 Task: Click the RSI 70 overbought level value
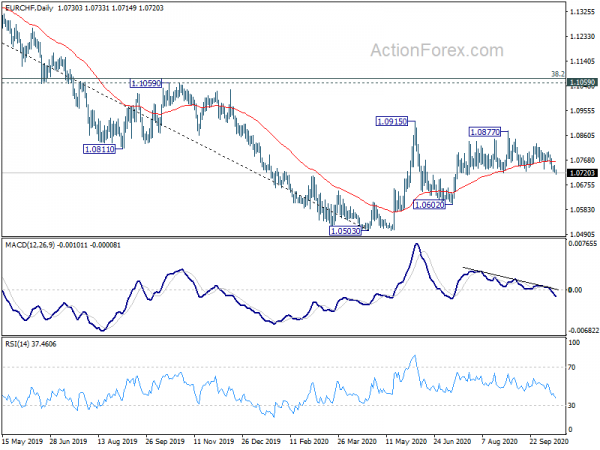[572, 367]
